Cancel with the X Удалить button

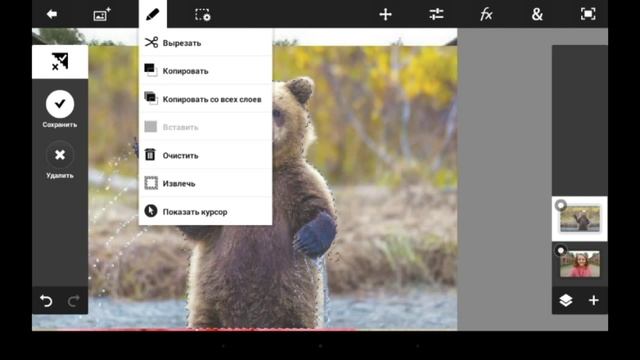(x=60, y=155)
